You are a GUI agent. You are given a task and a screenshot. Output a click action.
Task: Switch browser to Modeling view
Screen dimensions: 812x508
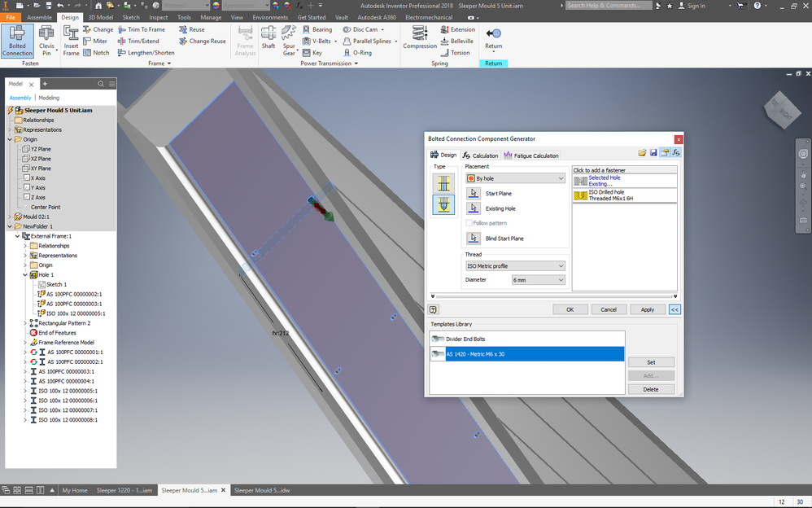pos(49,98)
